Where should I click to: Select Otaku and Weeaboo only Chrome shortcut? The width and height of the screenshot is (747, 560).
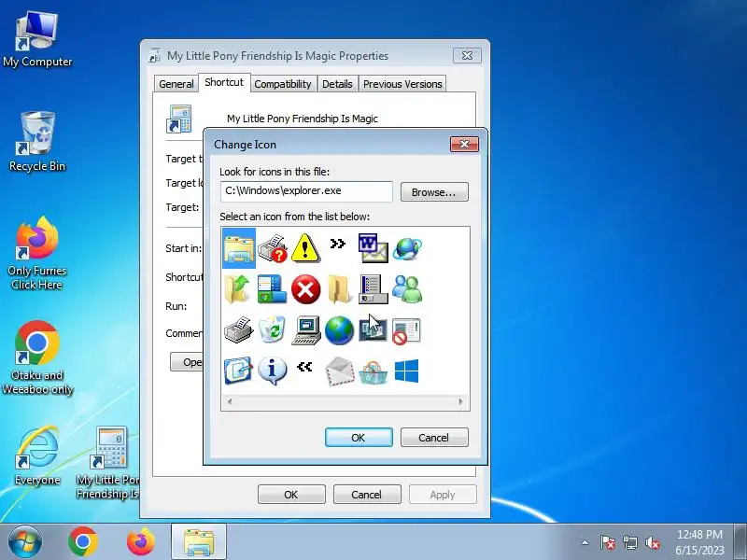37,357
